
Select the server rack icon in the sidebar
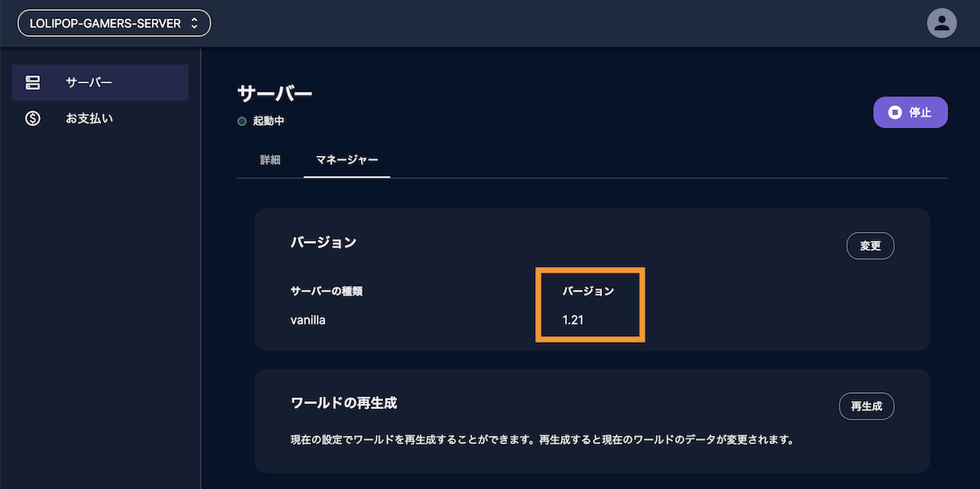34,82
